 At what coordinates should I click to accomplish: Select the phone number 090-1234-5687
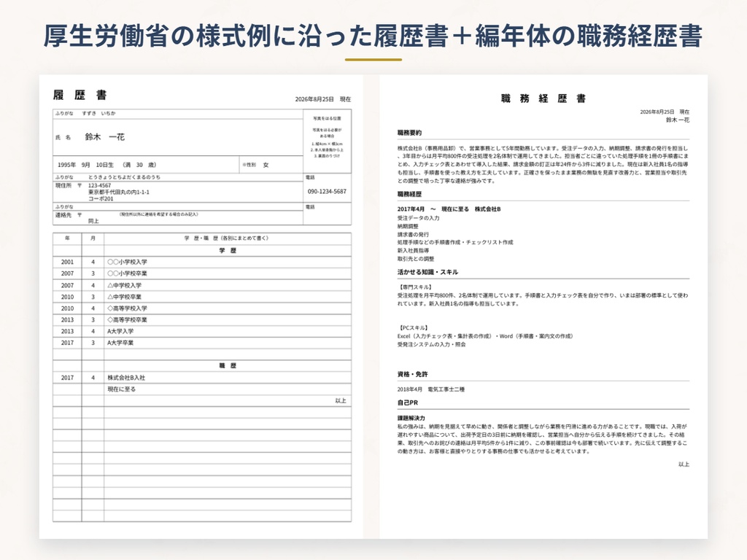(327, 192)
